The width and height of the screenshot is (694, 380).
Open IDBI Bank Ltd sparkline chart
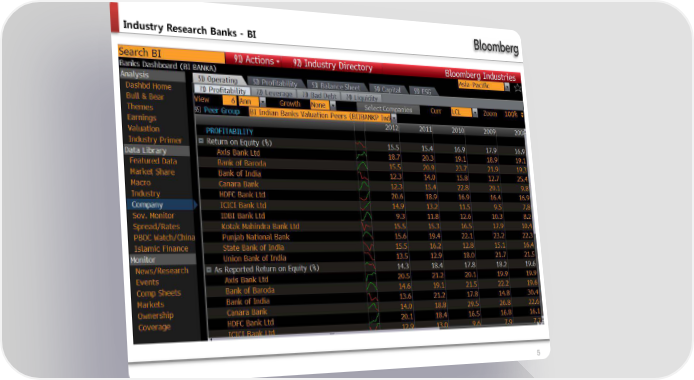coord(366,217)
